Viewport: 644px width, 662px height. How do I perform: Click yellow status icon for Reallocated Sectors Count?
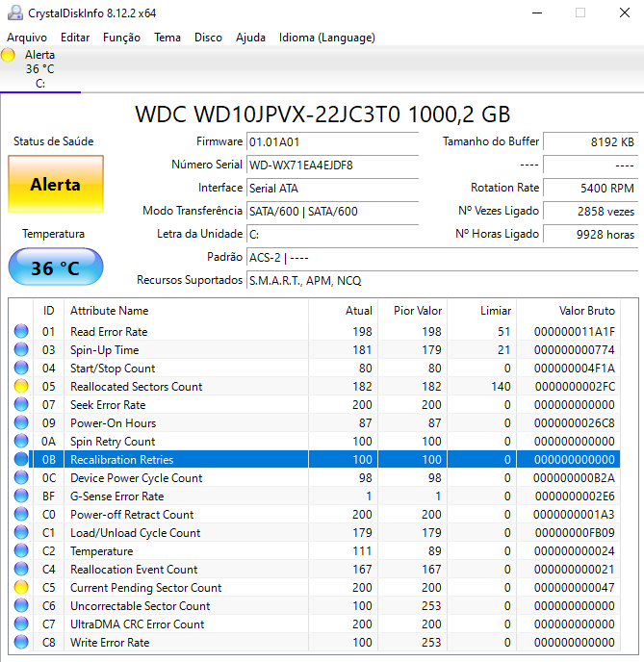tap(21, 386)
